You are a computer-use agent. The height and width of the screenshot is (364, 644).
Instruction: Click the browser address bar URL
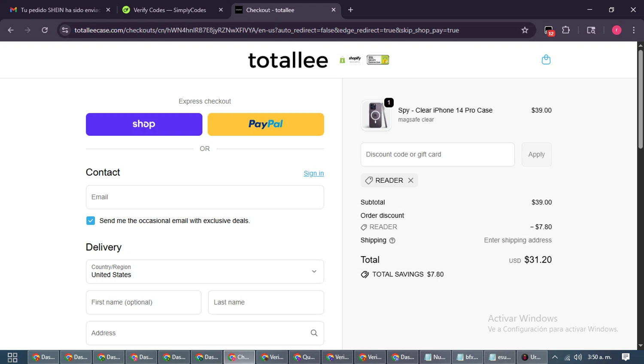[267, 30]
